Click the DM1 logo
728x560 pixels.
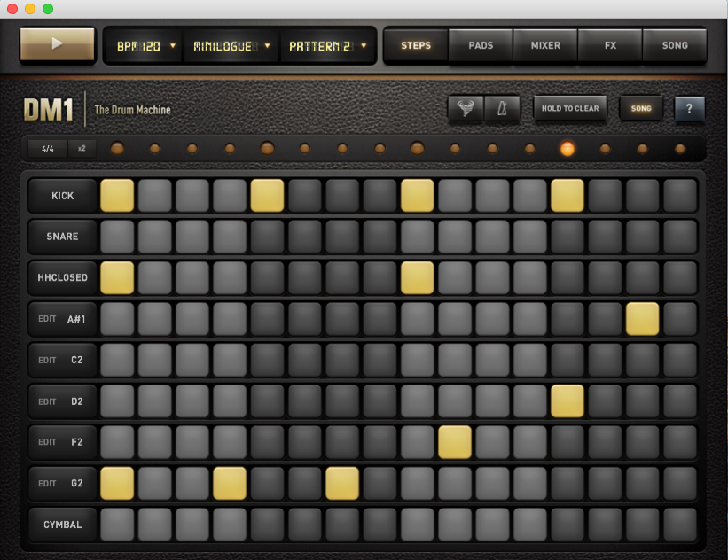(49, 110)
